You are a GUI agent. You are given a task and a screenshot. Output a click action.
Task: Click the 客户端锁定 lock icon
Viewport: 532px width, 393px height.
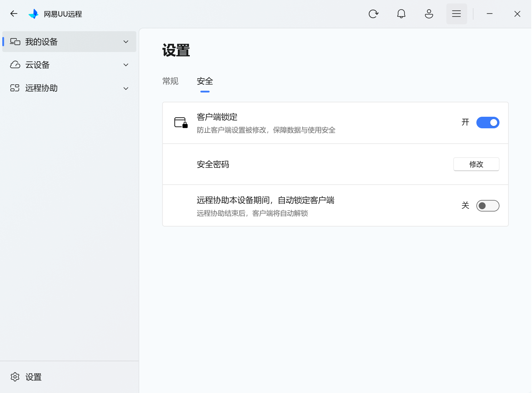[181, 123]
